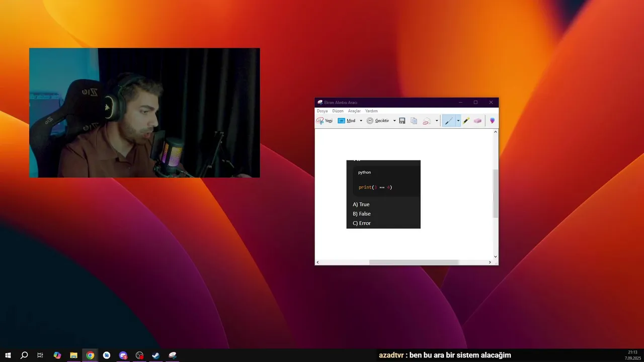Click the 'C) Error' answer text
This screenshot has height=362, width=644.
click(x=362, y=223)
